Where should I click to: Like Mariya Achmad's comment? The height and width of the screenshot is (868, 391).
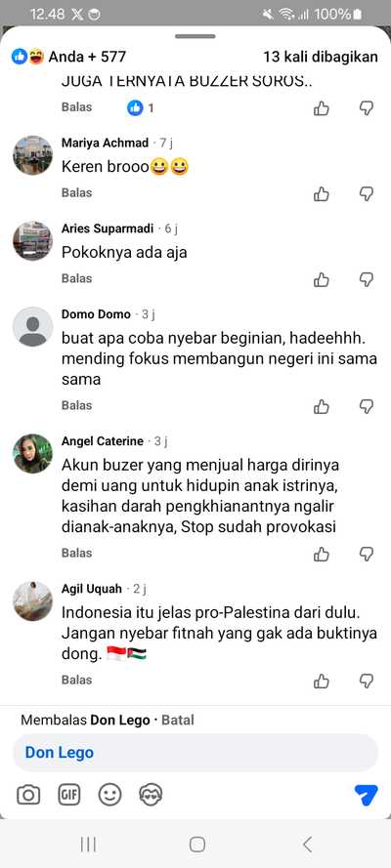click(322, 193)
